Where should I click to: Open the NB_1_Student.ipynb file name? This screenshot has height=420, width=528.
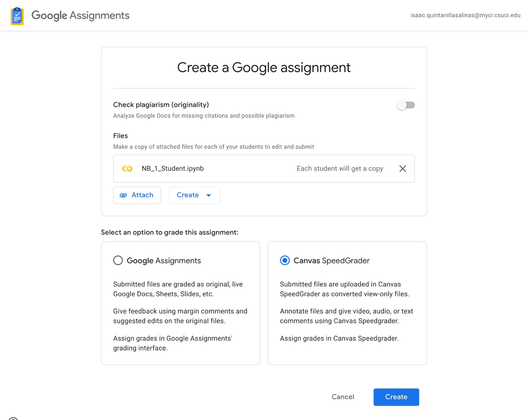tap(173, 168)
